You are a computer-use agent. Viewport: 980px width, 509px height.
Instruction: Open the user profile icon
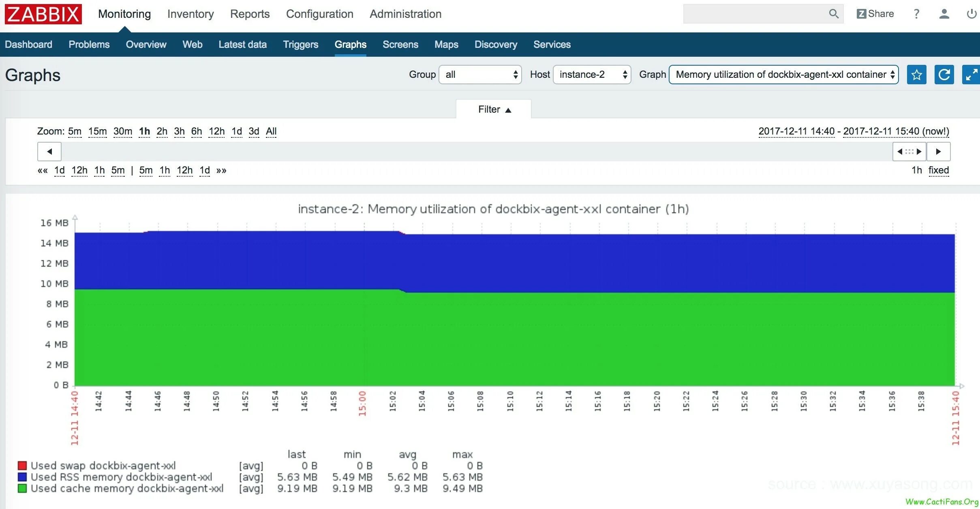coord(944,14)
